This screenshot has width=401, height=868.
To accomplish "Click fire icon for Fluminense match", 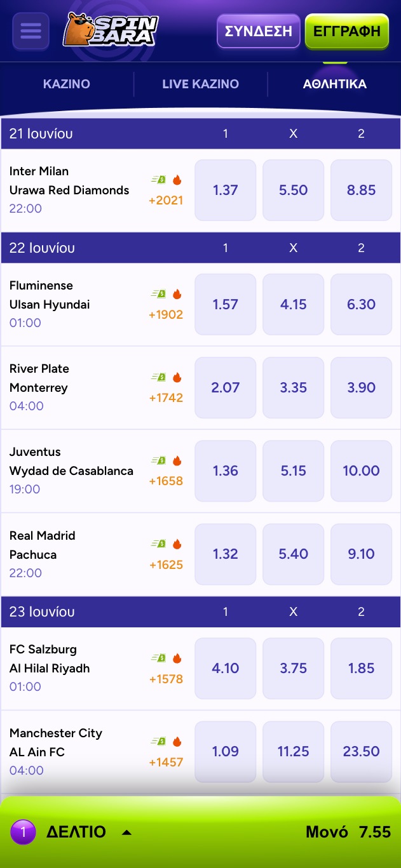I will (177, 294).
